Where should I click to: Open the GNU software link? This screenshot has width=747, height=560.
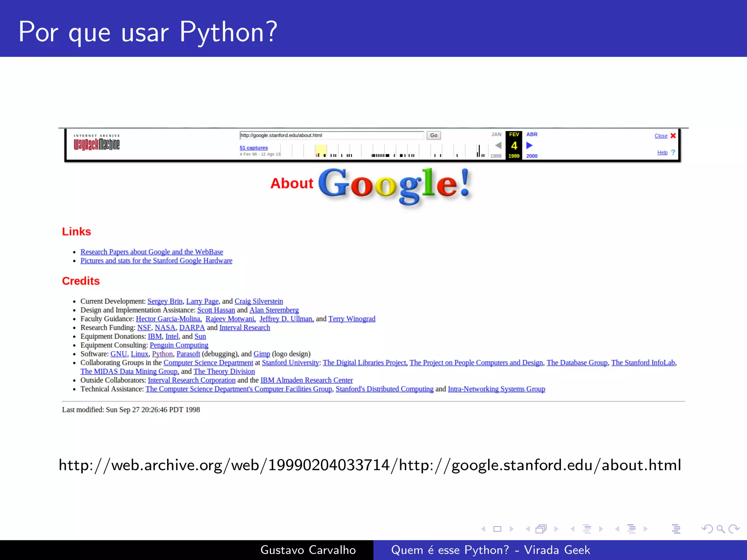tap(119, 354)
